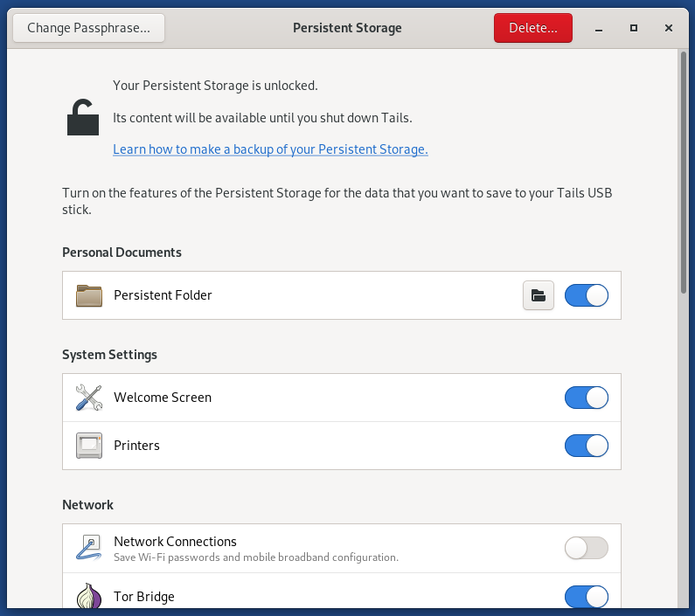Viewport: 695px width, 616px height.
Task: Open the Persistent Folder in file browser
Action: pos(539,295)
